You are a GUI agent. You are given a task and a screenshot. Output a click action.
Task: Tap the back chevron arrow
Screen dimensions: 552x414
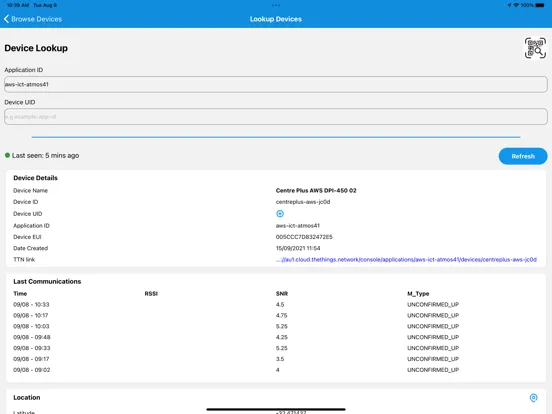pyautogui.click(x=6, y=19)
